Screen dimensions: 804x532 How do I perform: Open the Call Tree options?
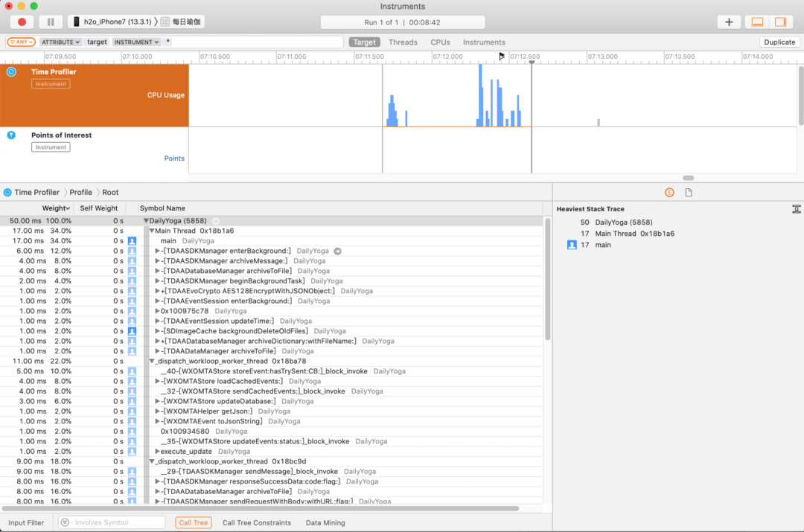(x=194, y=523)
